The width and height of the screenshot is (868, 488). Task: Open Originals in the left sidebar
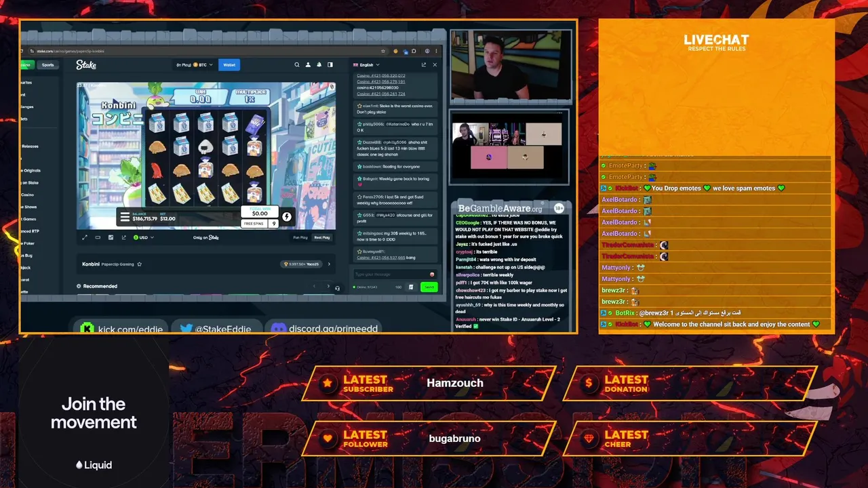click(31, 170)
